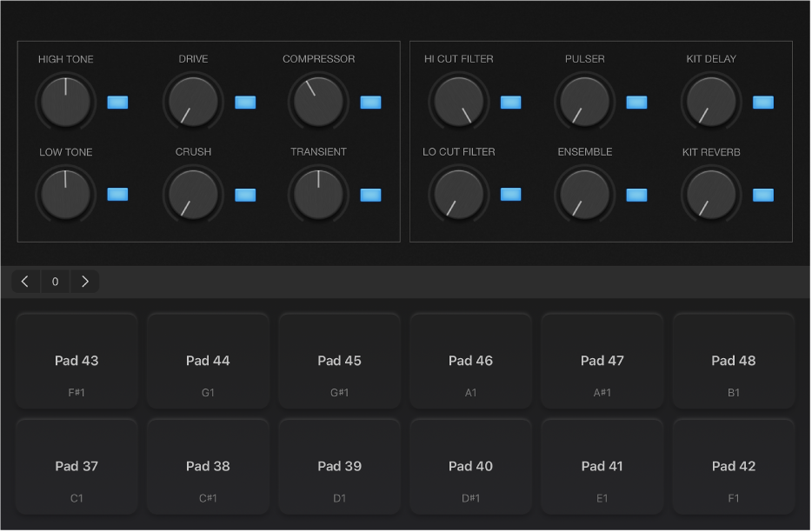Enable the toggle next to Drive
812x532 pixels.
point(245,102)
